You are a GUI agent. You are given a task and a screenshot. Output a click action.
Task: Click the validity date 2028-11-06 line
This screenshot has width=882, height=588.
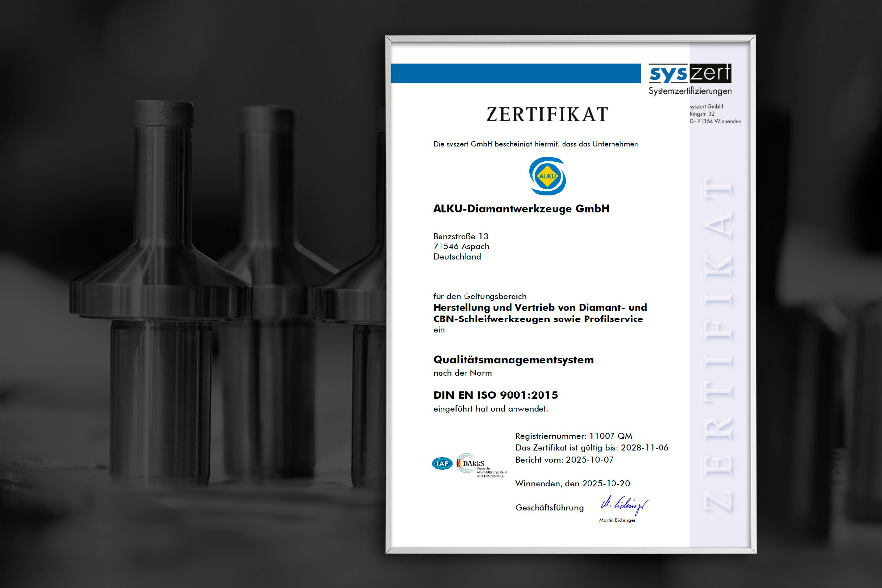[x=591, y=448]
